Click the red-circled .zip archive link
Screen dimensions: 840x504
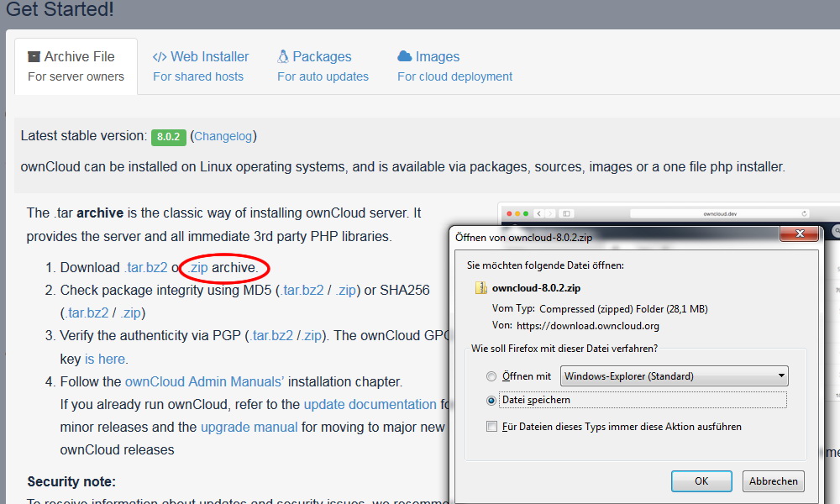coord(198,267)
